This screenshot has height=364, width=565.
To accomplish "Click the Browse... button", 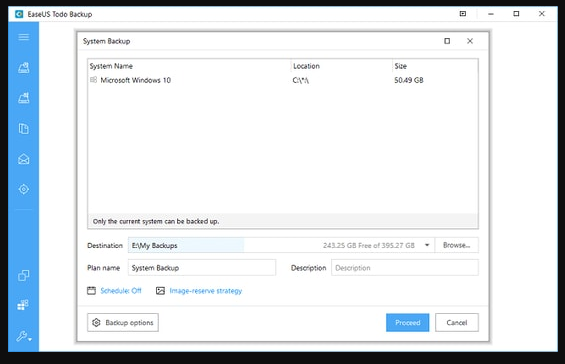I will (457, 245).
